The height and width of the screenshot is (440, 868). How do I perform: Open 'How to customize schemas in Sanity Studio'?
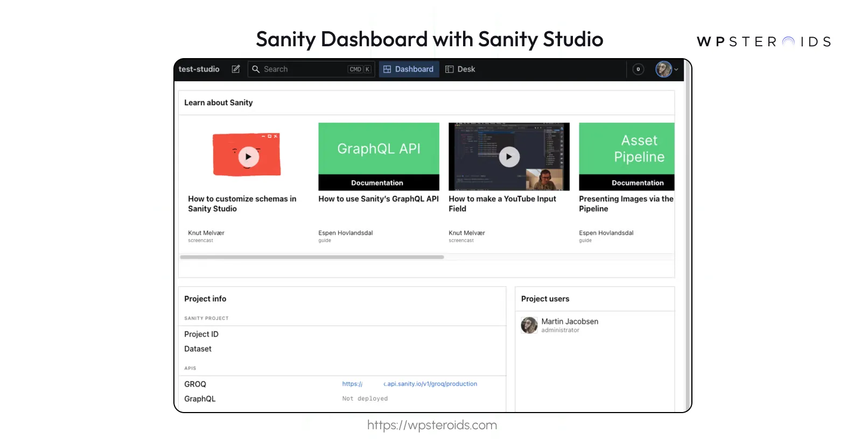[x=242, y=204]
